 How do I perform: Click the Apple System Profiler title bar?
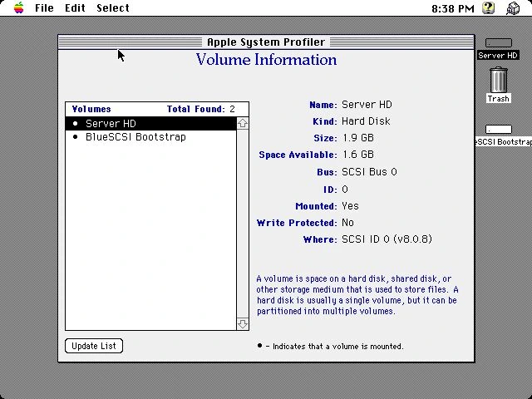[x=266, y=42]
